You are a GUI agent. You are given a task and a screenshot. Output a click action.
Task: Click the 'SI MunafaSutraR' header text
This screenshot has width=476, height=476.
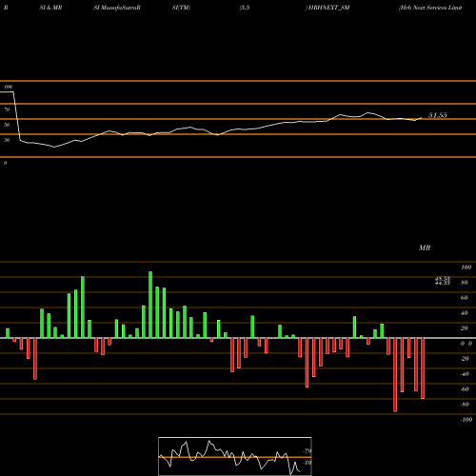click(117, 8)
